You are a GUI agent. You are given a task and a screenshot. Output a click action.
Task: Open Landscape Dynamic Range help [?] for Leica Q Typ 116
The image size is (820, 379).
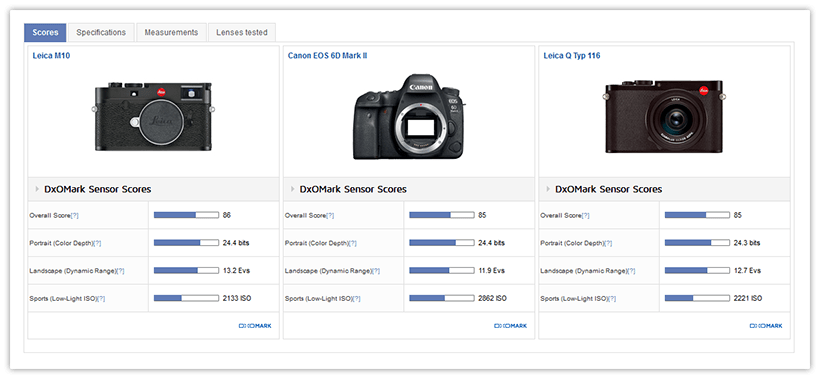tap(631, 271)
